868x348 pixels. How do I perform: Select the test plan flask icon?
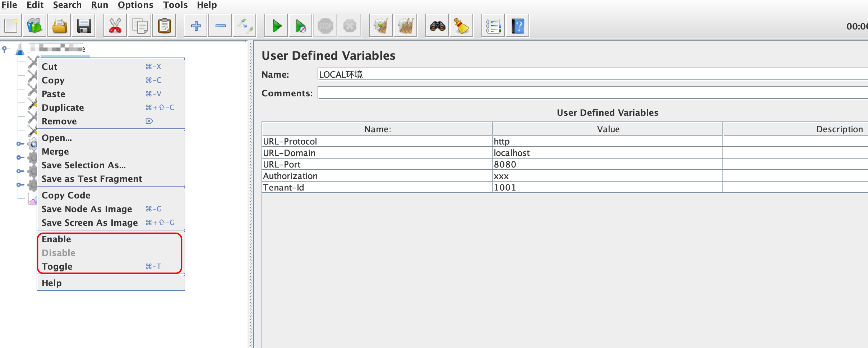[x=20, y=49]
